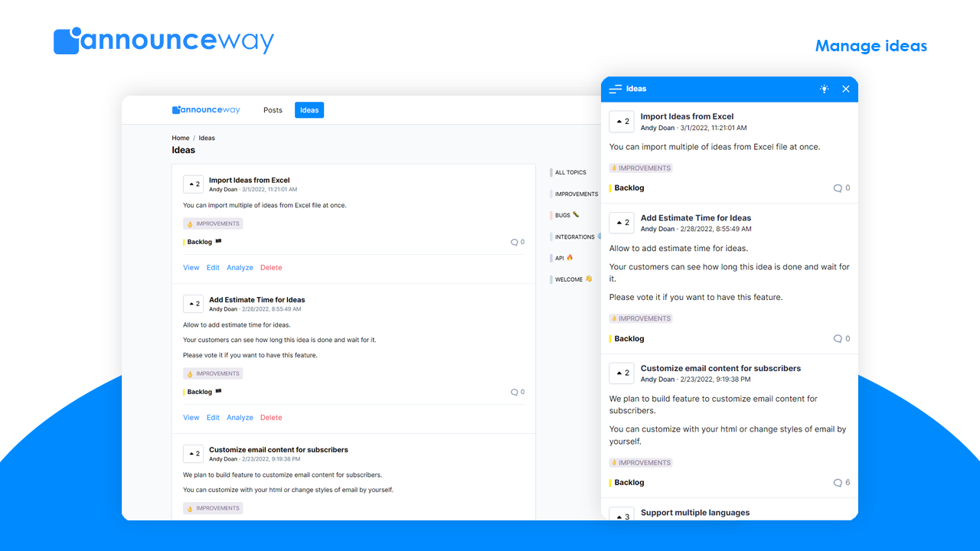980x551 pixels.
Task: Click Backlog status on widget Add Estimate Time card
Action: point(628,338)
